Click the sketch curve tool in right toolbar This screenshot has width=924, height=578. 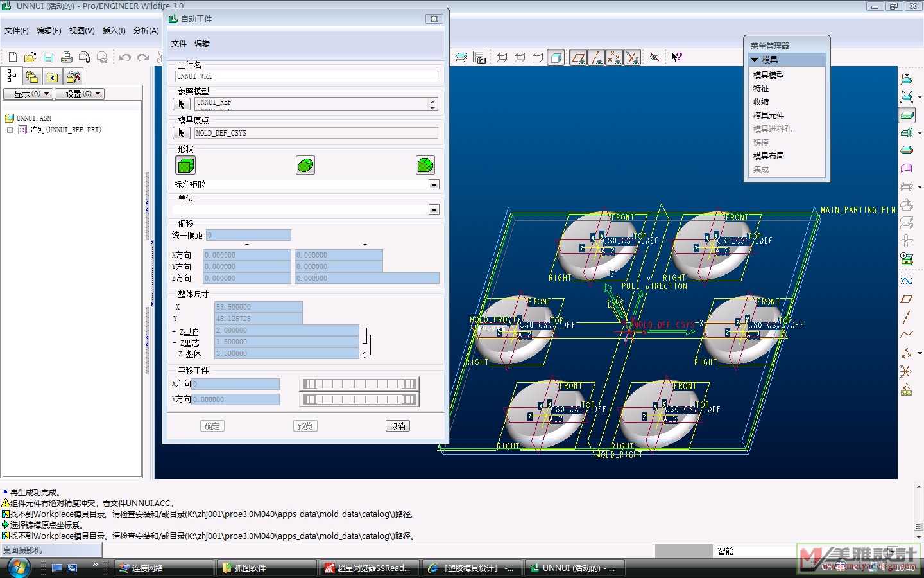coord(907,281)
